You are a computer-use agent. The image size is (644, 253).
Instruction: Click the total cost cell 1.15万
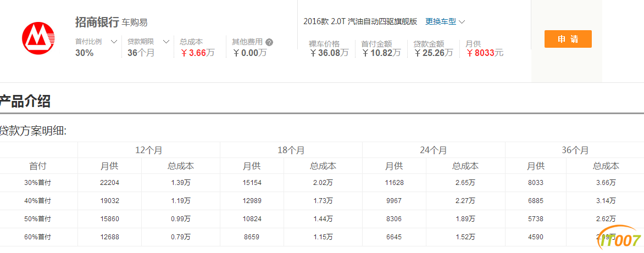323,237
